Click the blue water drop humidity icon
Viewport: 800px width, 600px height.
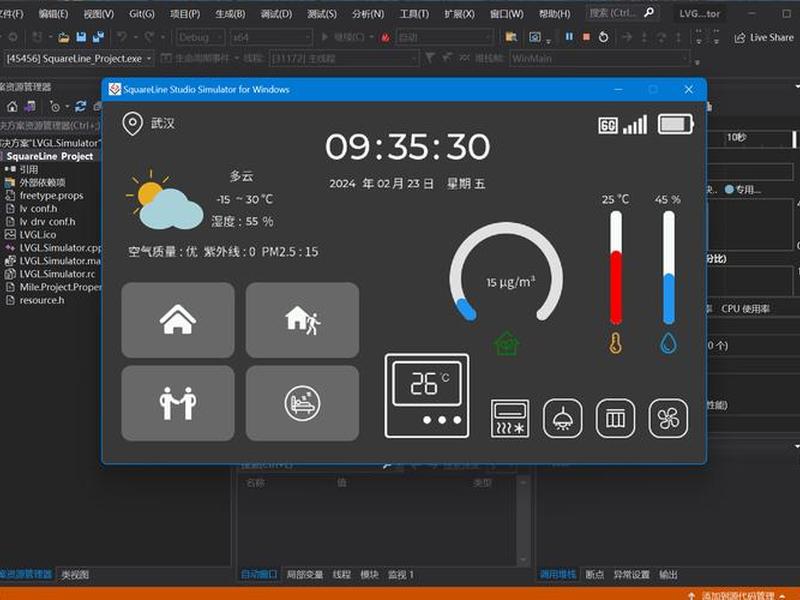[x=668, y=343]
